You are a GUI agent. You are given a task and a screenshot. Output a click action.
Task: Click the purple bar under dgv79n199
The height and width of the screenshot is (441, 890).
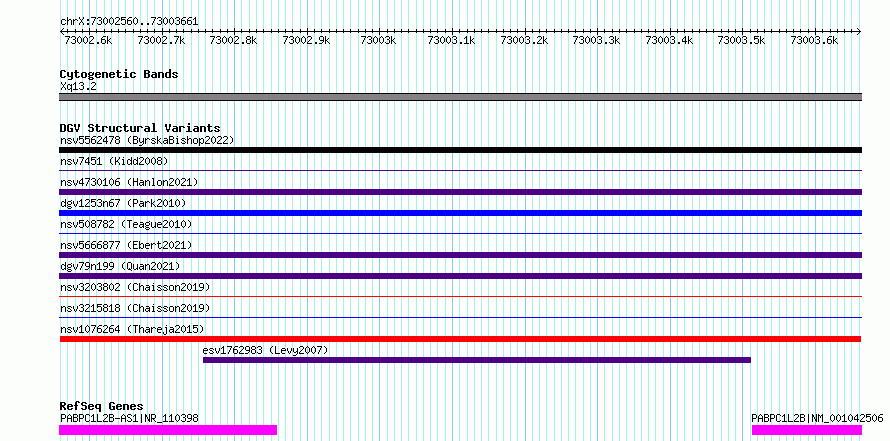coord(460,276)
